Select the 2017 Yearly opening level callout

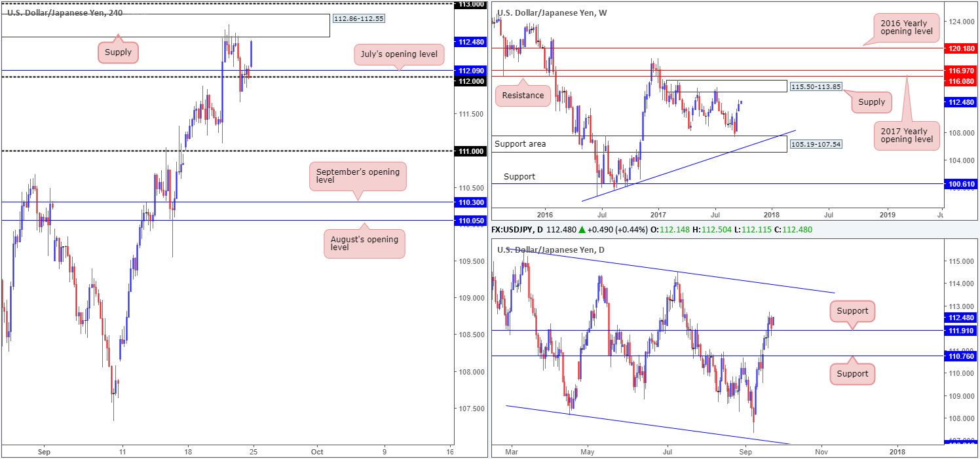(x=907, y=135)
